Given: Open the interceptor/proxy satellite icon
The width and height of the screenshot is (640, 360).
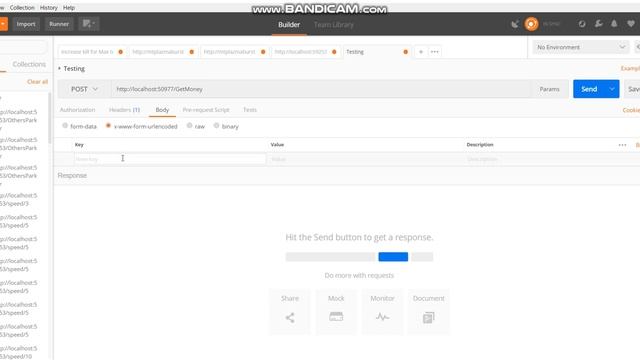Looking at the screenshot, I should (x=515, y=24).
